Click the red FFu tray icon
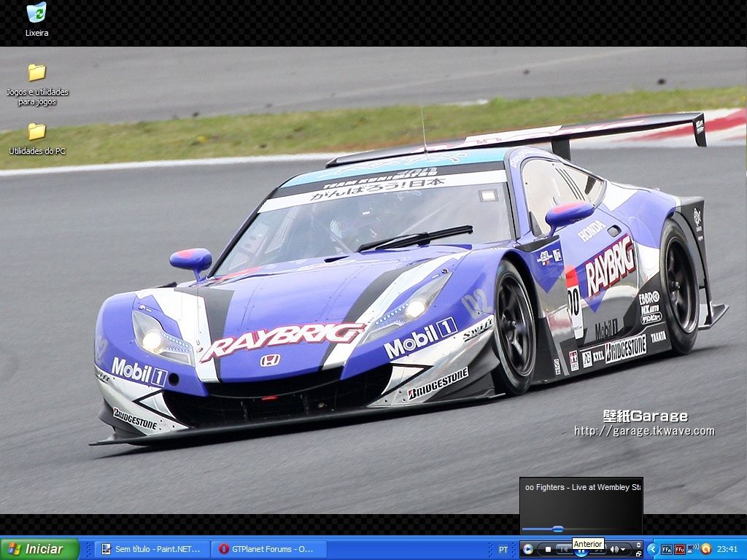The image size is (747, 560). pyautogui.click(x=679, y=550)
